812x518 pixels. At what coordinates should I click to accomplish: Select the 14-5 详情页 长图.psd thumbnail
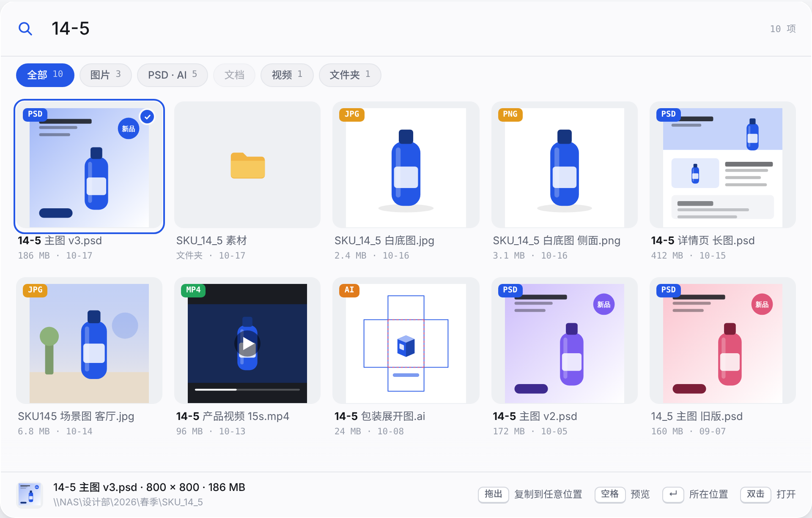(723, 165)
